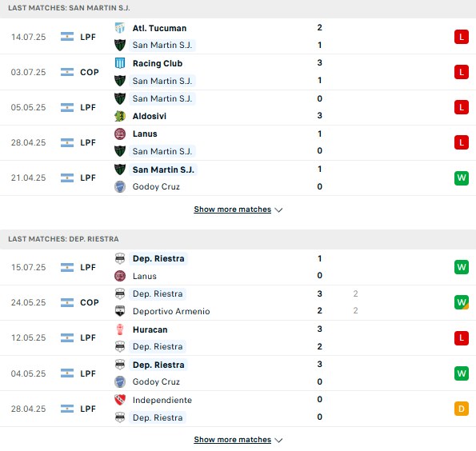The image size is (476, 451).
Task: Expand the chevron under the Dep. Riestra matches
Action: (x=278, y=440)
